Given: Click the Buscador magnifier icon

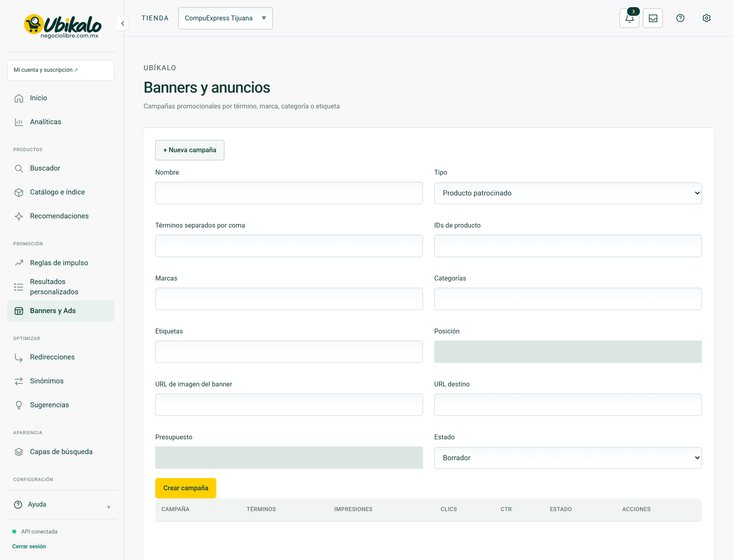Looking at the screenshot, I should [x=19, y=168].
